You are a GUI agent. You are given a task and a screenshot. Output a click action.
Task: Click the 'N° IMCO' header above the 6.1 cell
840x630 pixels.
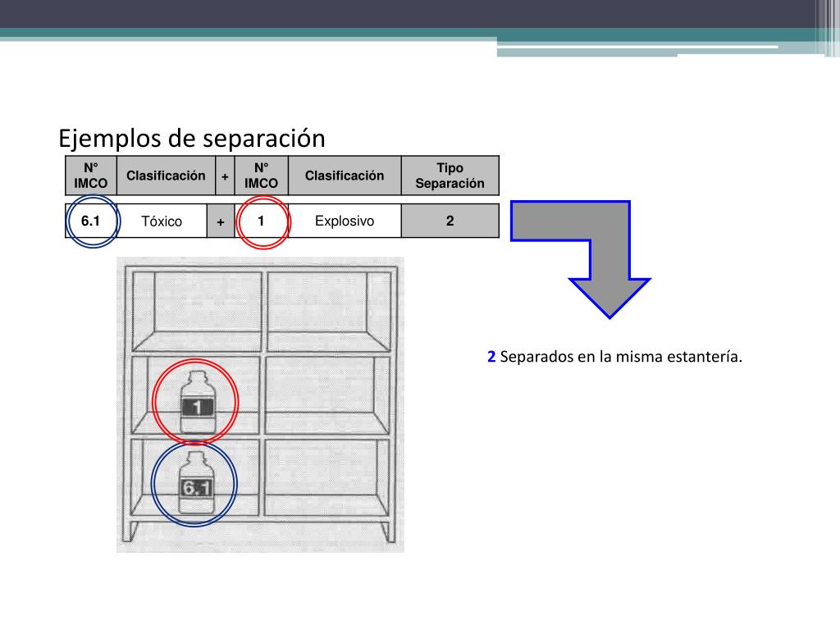91,176
